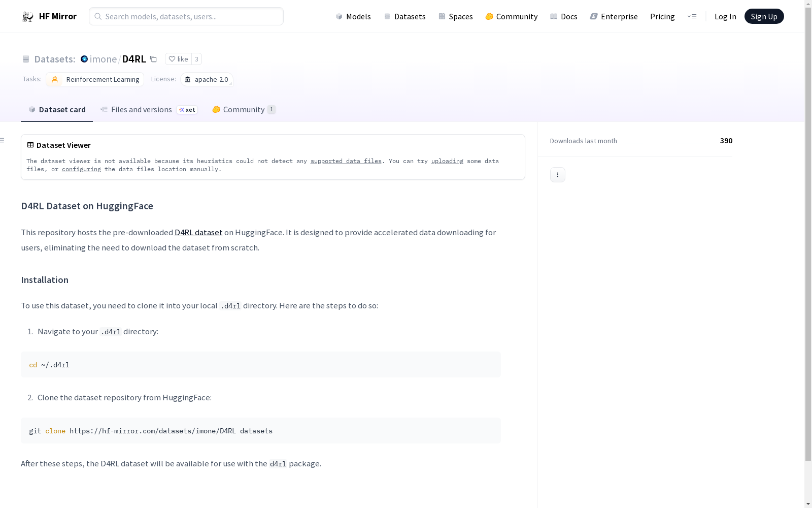812x508 pixels.
Task: Click the apache-2.0 license tag
Action: point(207,79)
